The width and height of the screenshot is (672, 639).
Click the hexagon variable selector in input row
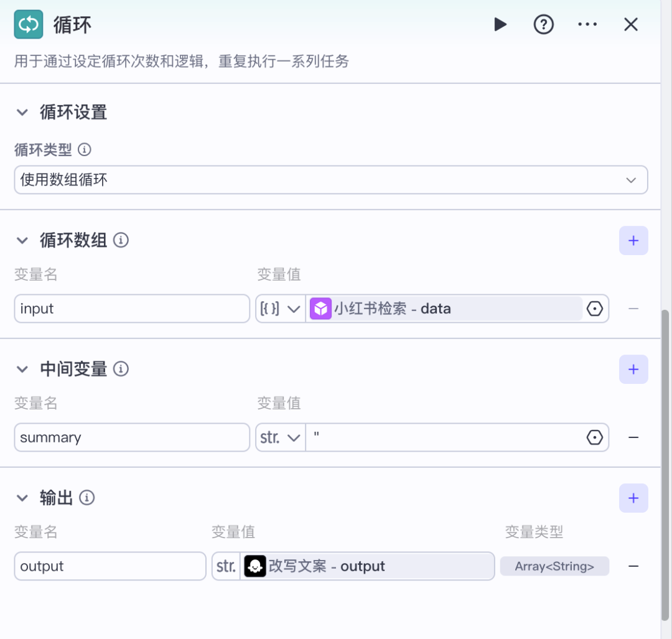tap(595, 309)
